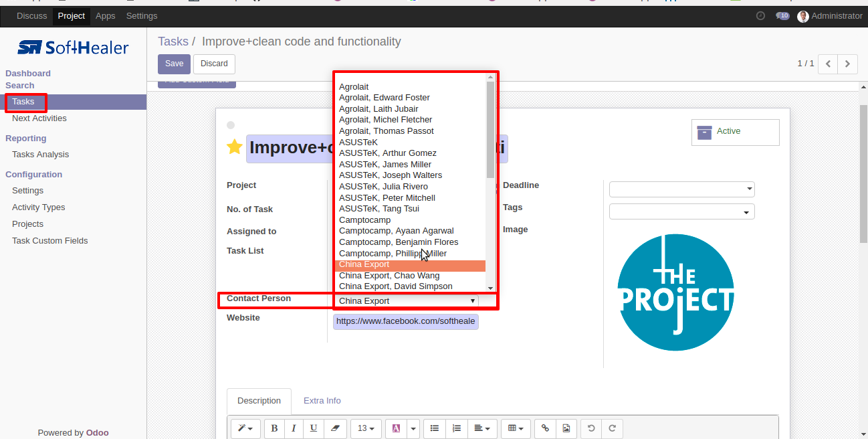The height and width of the screenshot is (439, 868).
Task: Click the Website URL input field
Action: click(x=406, y=321)
